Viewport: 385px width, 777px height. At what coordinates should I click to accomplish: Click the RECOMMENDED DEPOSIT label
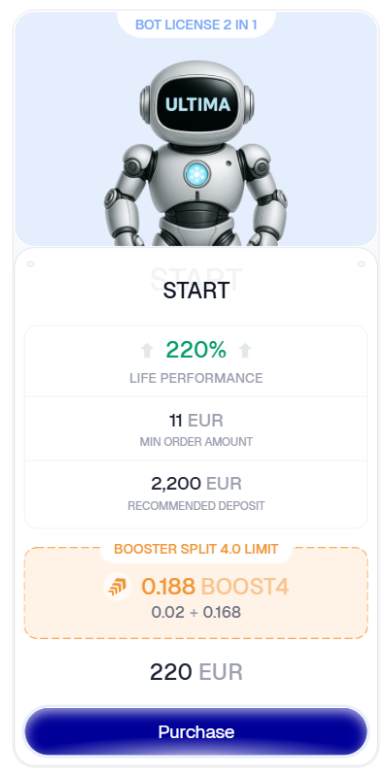196,506
